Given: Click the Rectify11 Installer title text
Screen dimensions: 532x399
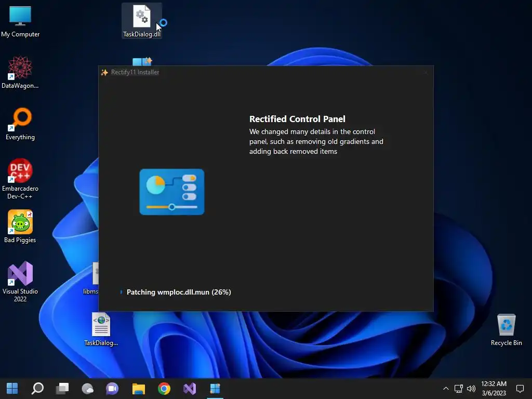Looking at the screenshot, I should [x=135, y=72].
